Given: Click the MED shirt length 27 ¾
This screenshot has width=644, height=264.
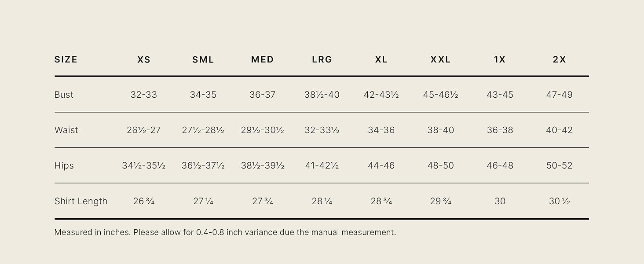Looking at the screenshot, I should point(263,201).
